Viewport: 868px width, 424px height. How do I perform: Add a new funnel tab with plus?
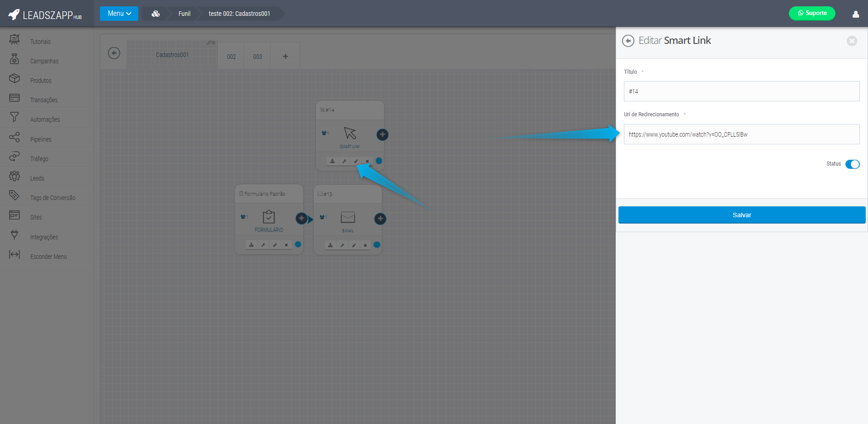(x=285, y=57)
